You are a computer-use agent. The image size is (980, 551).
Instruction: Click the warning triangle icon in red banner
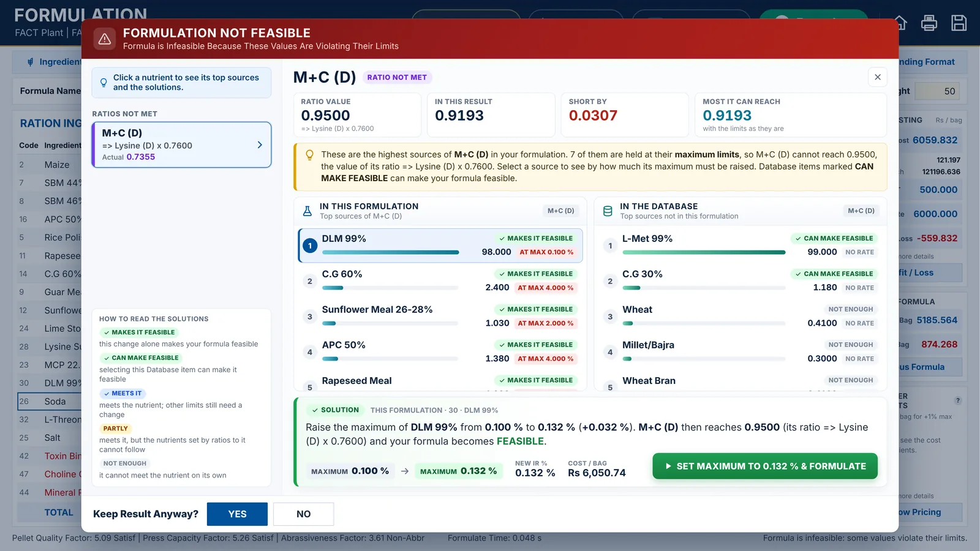click(x=105, y=39)
